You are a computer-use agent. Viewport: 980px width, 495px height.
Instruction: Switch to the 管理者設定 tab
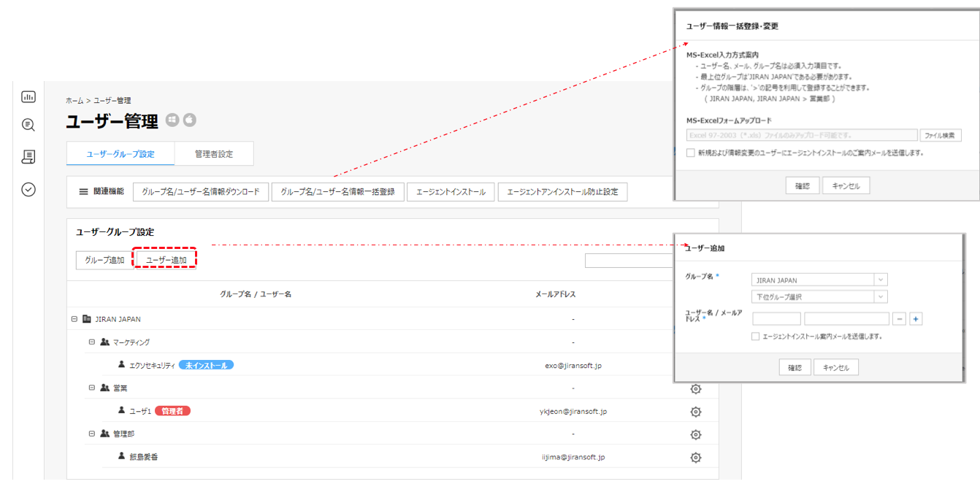[214, 154]
